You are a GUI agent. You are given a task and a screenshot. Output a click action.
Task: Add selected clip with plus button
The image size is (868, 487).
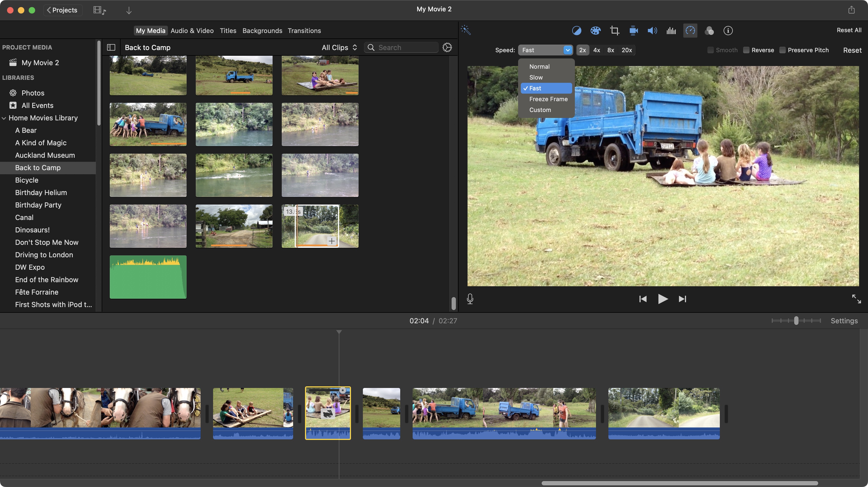click(332, 241)
